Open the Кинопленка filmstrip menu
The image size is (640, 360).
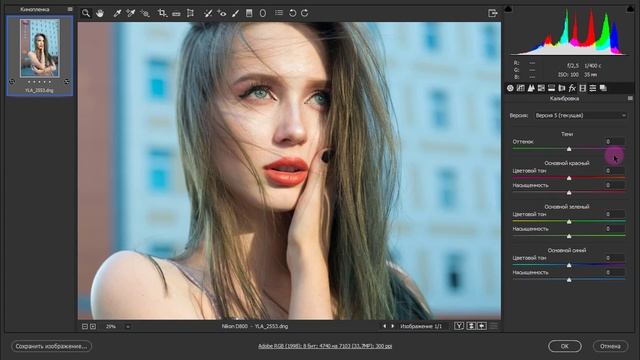coord(70,9)
